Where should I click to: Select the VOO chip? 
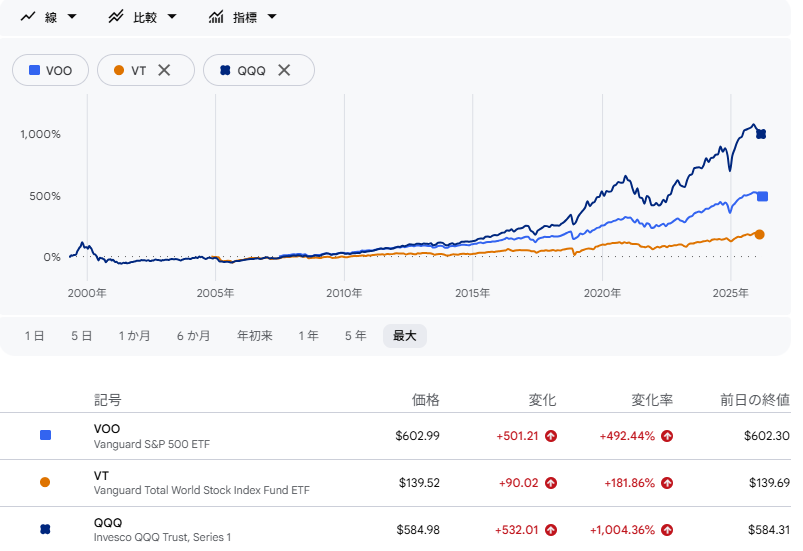(50, 70)
